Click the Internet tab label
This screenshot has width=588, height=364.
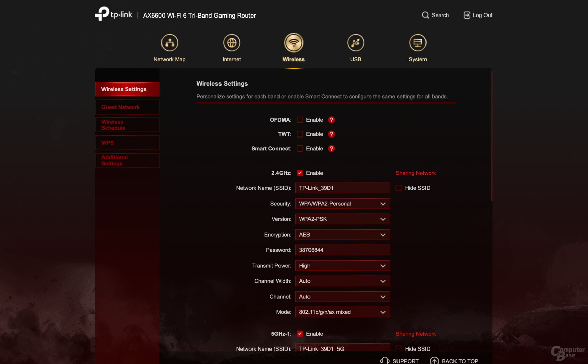click(x=232, y=59)
